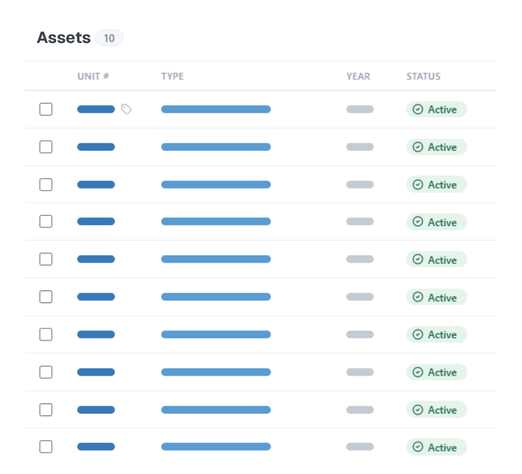The width and height of the screenshot is (522, 474).
Task: Tick the checkbox in the first asset row
Action: tap(46, 109)
